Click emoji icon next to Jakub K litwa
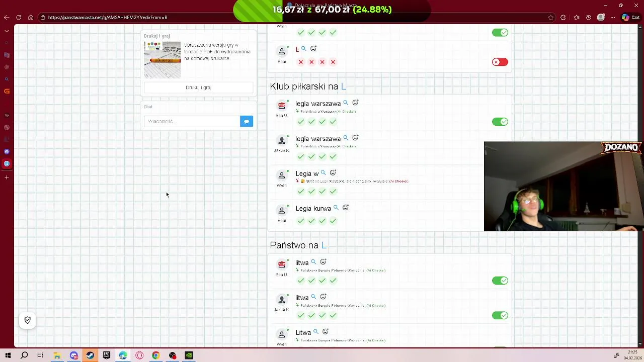The image size is (644, 362). tap(324, 297)
